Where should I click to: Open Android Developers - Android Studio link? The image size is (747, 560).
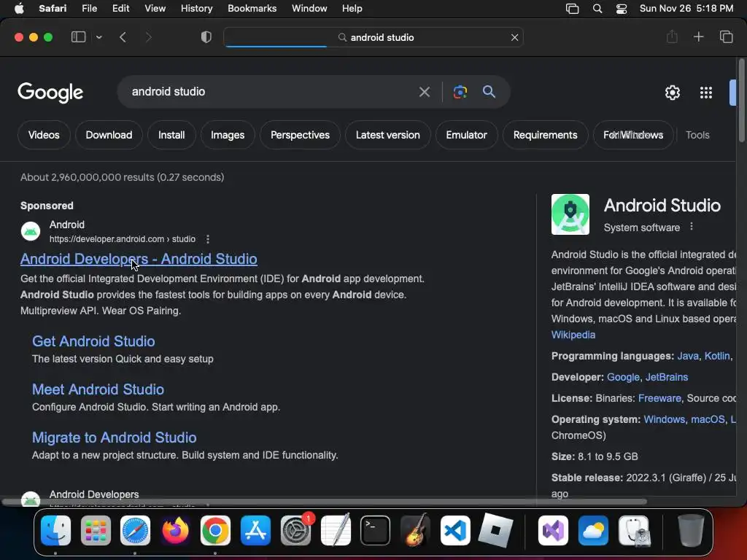click(x=139, y=259)
